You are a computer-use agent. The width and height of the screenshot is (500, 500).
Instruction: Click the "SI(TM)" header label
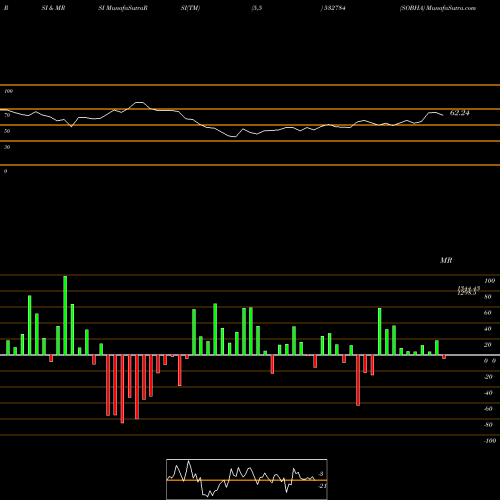(x=190, y=8)
